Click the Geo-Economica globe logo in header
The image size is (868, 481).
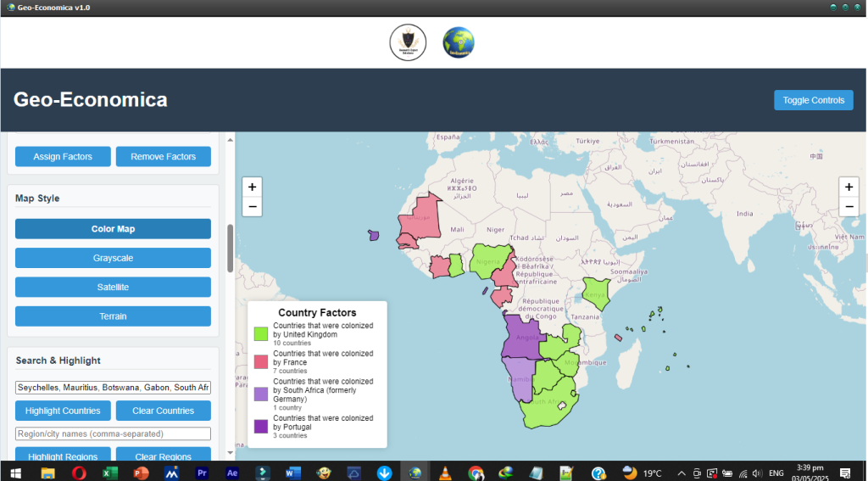459,42
